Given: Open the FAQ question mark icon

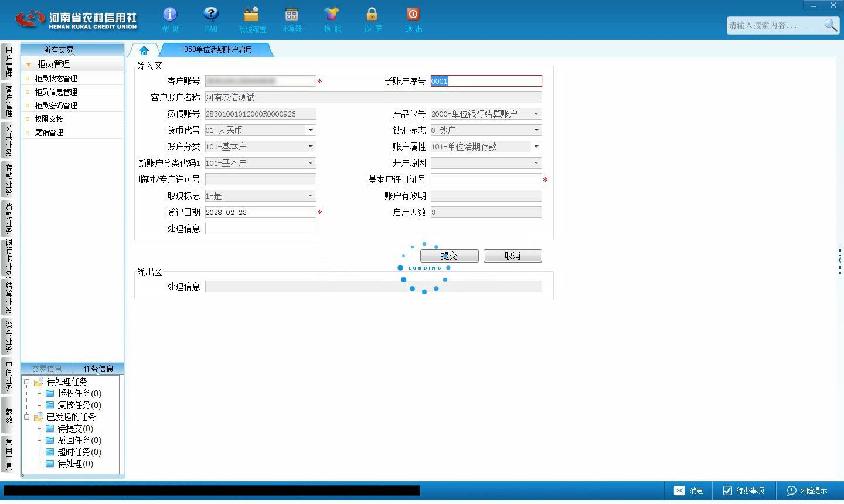Looking at the screenshot, I should (210, 14).
